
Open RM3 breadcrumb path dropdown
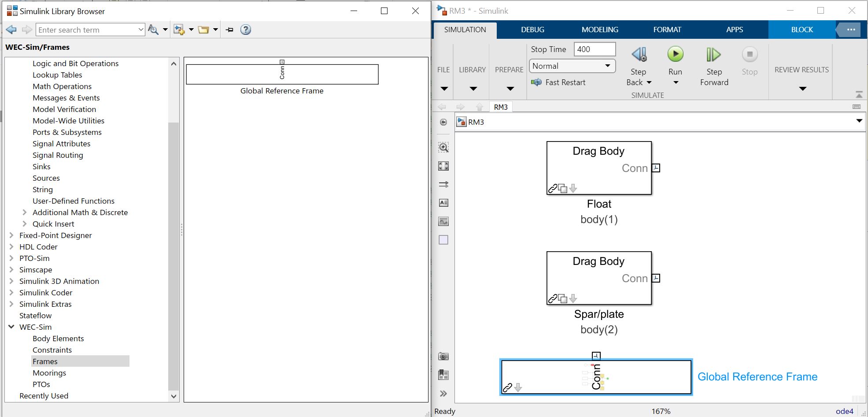pos(859,121)
